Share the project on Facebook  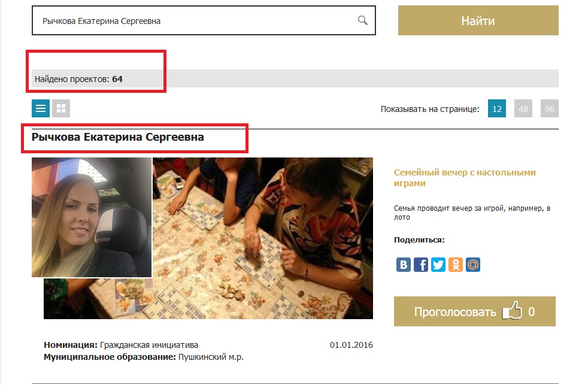(421, 265)
